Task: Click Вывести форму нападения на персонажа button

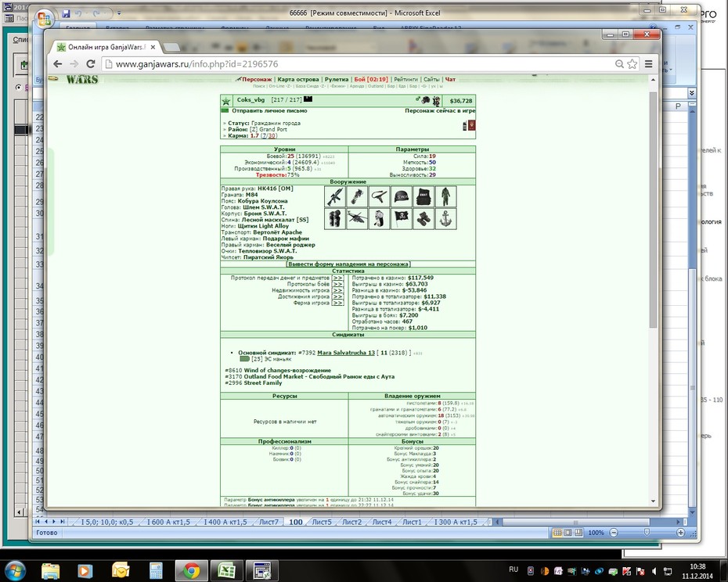Action: (x=348, y=264)
